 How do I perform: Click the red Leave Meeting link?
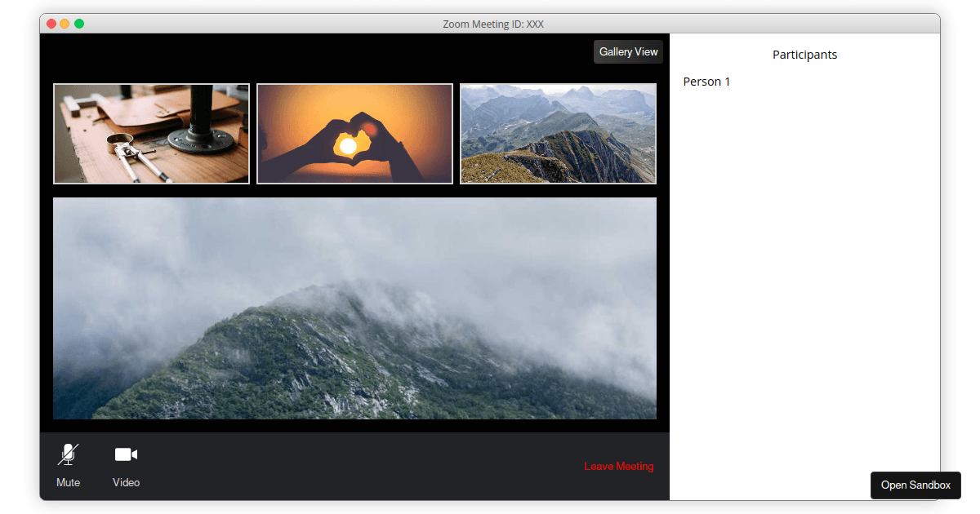618,467
